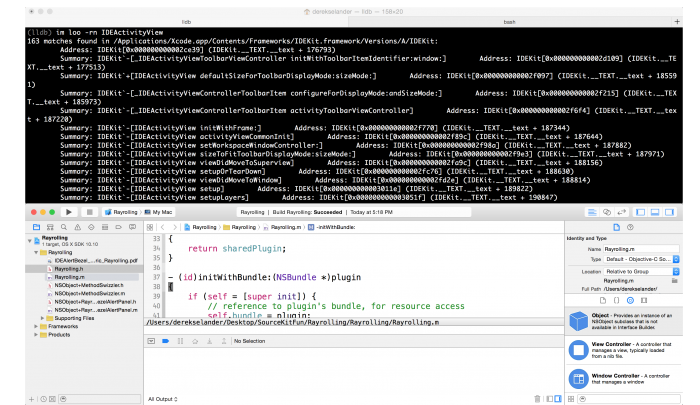
Task: Switch to the version editor
Action: tap(621, 212)
